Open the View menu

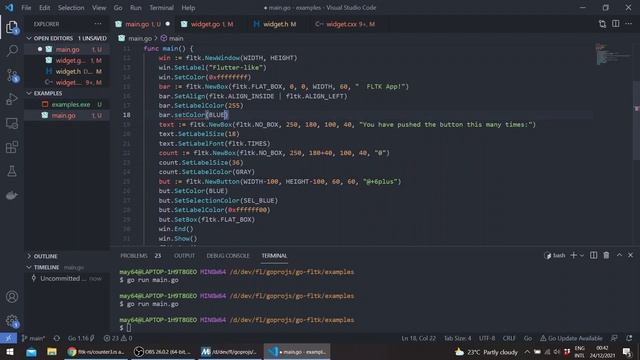point(99,8)
